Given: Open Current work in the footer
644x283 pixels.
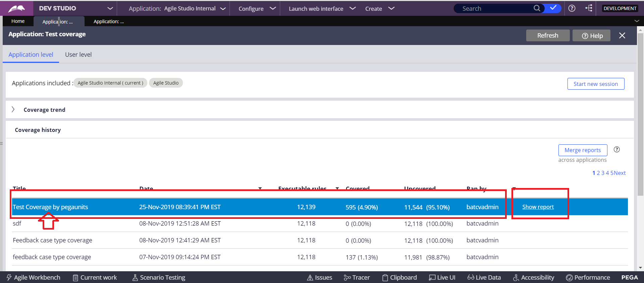Looking at the screenshot, I should (95, 277).
